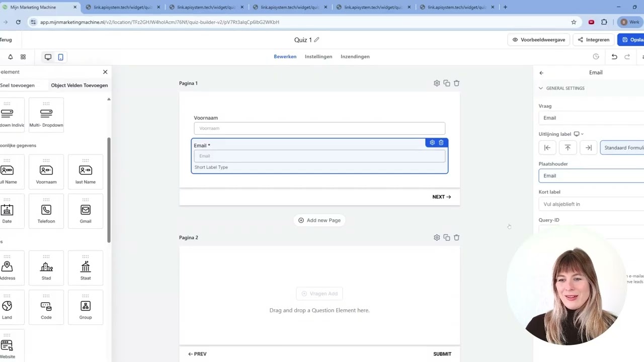This screenshot has width=644, height=362.
Task: Delete the Email field
Action: click(441, 143)
